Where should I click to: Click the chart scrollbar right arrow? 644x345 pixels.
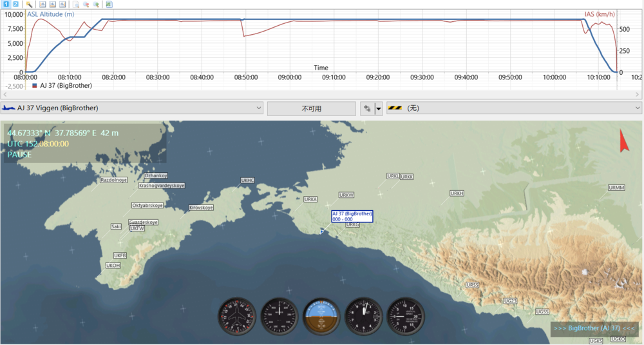tap(638, 95)
